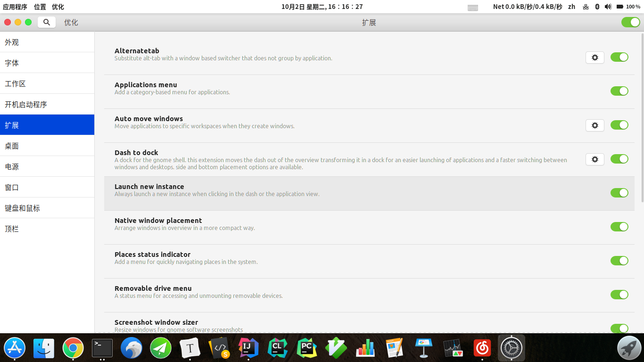Switch off Dash to dock extension
The height and width of the screenshot is (362, 644).
[x=619, y=159]
